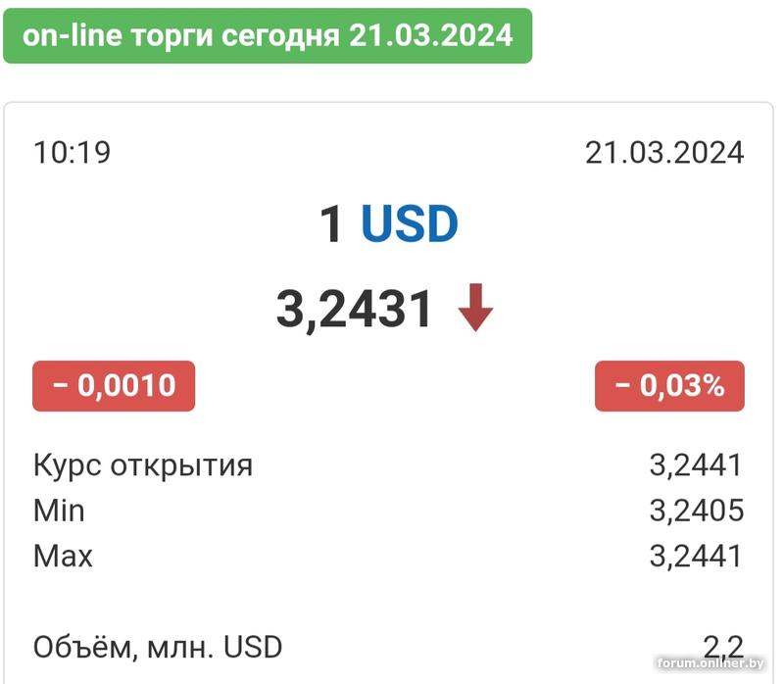Click the volume value 2,2
This screenshot has height=684, width=784.
(723, 647)
